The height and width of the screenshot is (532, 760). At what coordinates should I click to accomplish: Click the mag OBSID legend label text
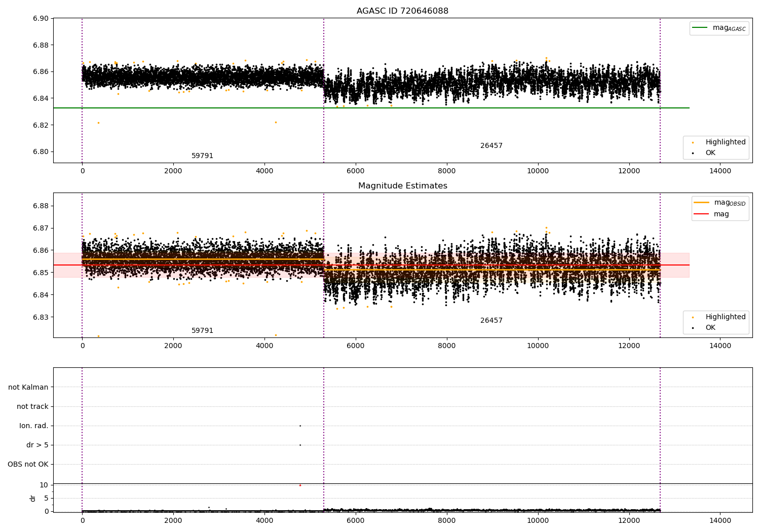[x=730, y=203]
